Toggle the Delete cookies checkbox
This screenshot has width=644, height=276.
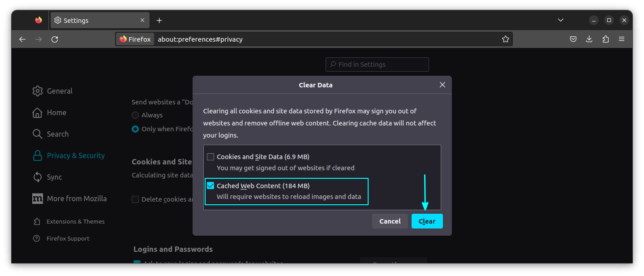coord(135,199)
